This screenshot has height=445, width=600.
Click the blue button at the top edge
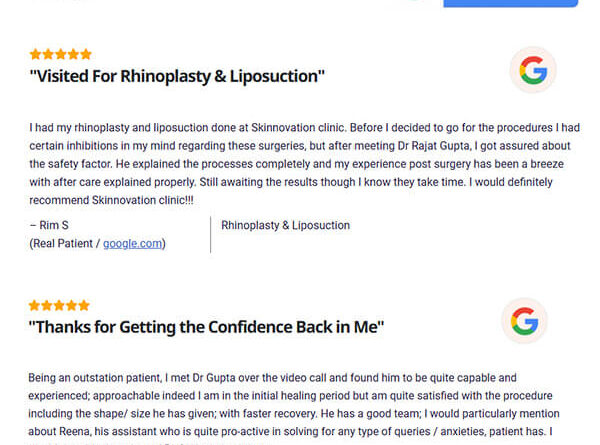(x=510, y=3)
